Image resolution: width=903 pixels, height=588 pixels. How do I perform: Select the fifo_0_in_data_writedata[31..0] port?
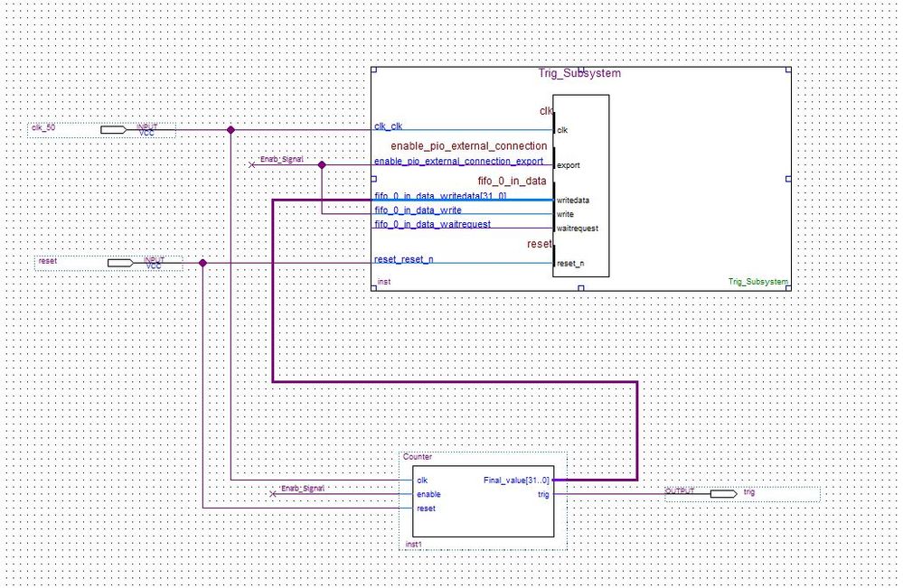coord(439,197)
